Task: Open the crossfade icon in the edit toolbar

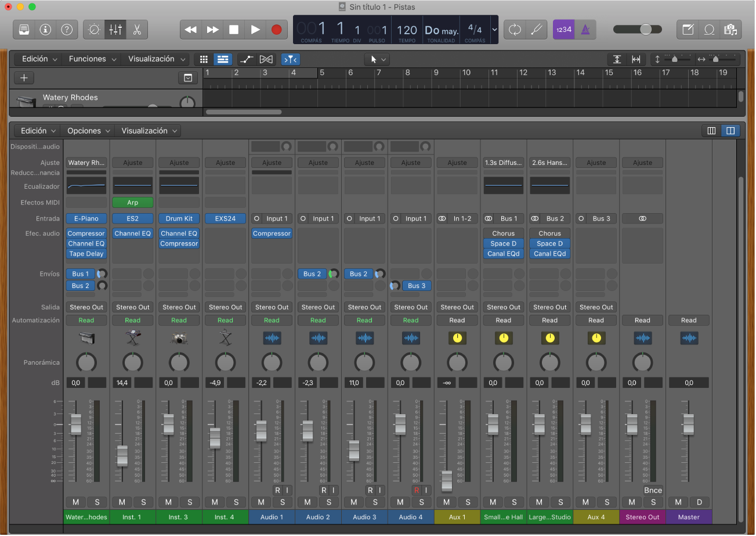Action: click(x=265, y=59)
